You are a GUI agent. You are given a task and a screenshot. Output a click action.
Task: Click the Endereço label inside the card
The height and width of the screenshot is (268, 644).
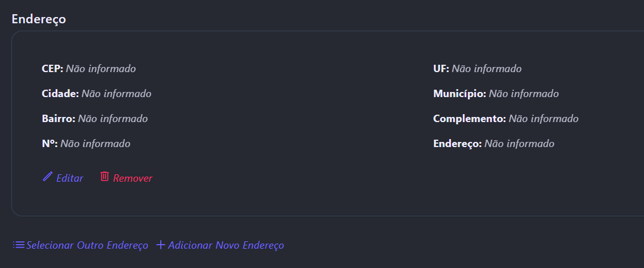(x=457, y=144)
